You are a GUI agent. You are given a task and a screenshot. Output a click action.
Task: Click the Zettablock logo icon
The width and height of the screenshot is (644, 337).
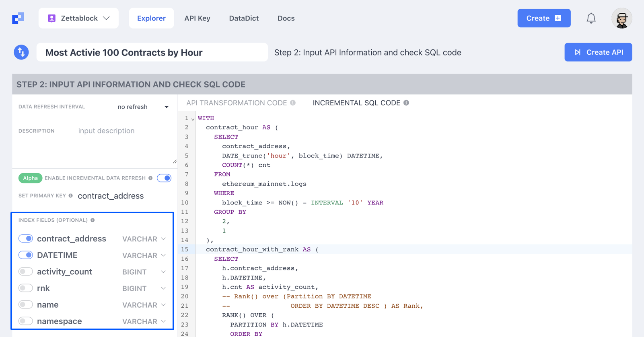coord(18,18)
